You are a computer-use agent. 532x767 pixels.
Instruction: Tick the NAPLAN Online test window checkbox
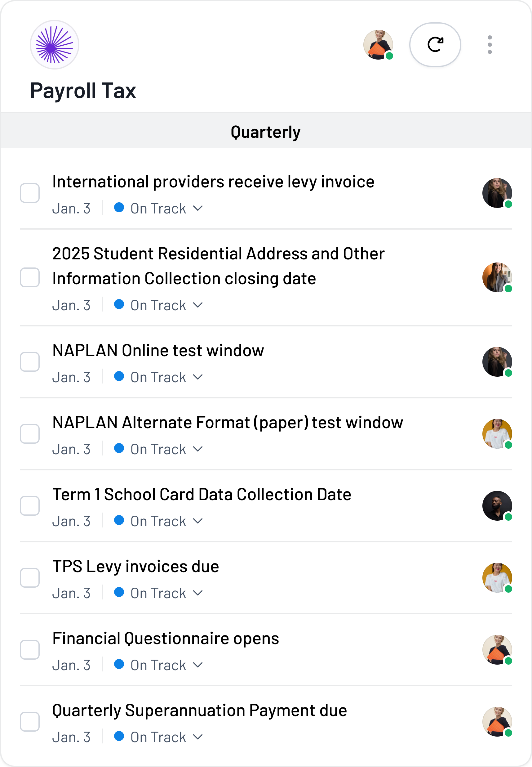coord(30,362)
